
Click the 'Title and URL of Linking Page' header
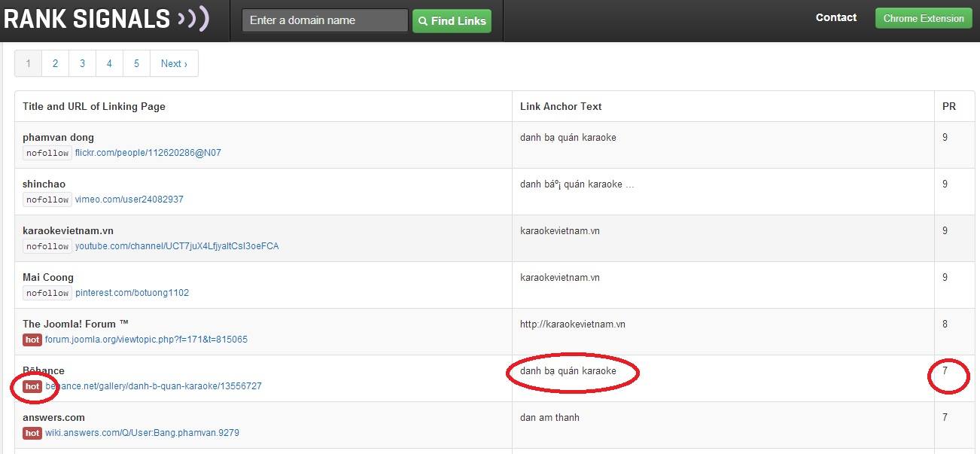(x=94, y=106)
